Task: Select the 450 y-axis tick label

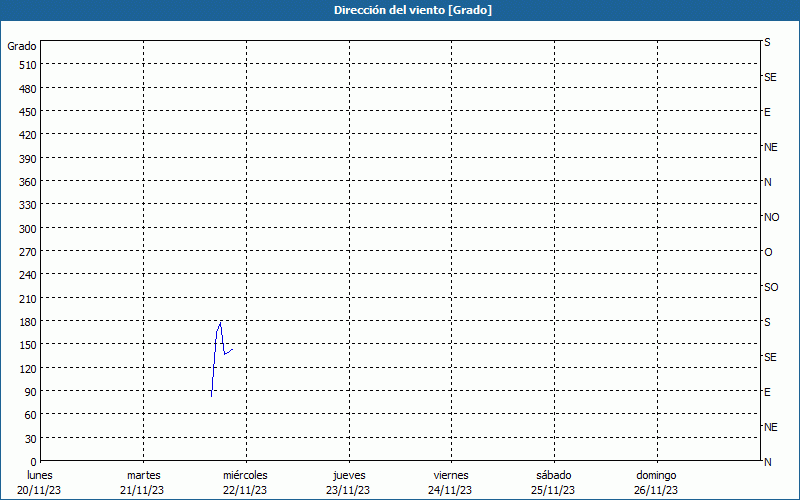Action: [x=28, y=112]
